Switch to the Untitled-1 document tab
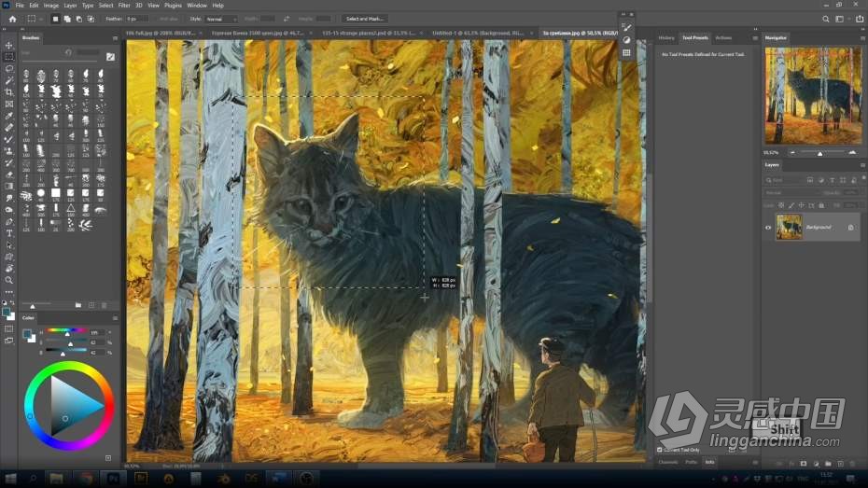Screen dimensions: 868x488 (478, 34)
